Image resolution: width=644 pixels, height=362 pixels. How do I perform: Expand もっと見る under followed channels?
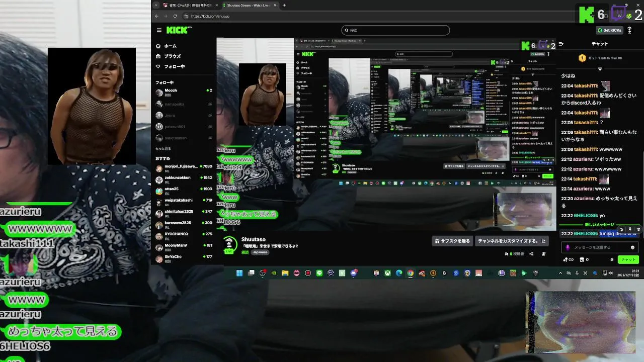click(163, 149)
